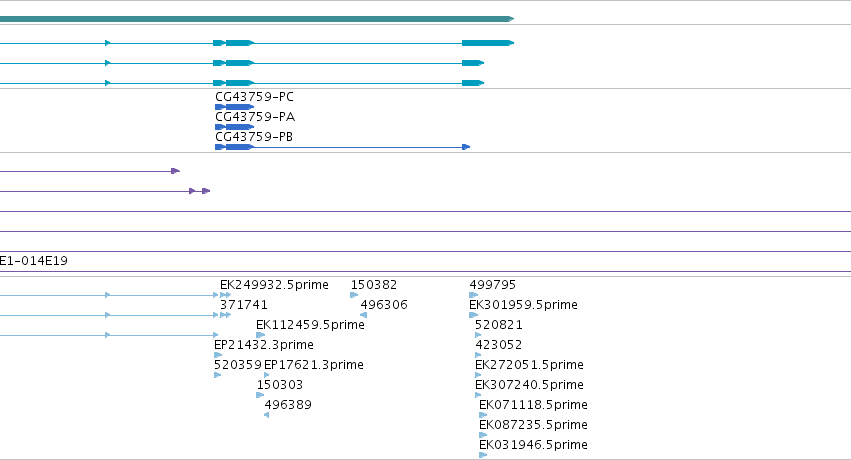Image resolution: width=851 pixels, height=460 pixels.
Task: Click the thick teal gene span bar
Action: (x=257, y=19)
